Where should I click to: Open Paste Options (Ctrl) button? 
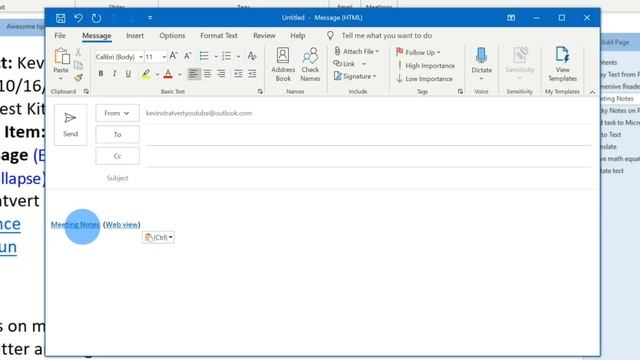coord(158,237)
